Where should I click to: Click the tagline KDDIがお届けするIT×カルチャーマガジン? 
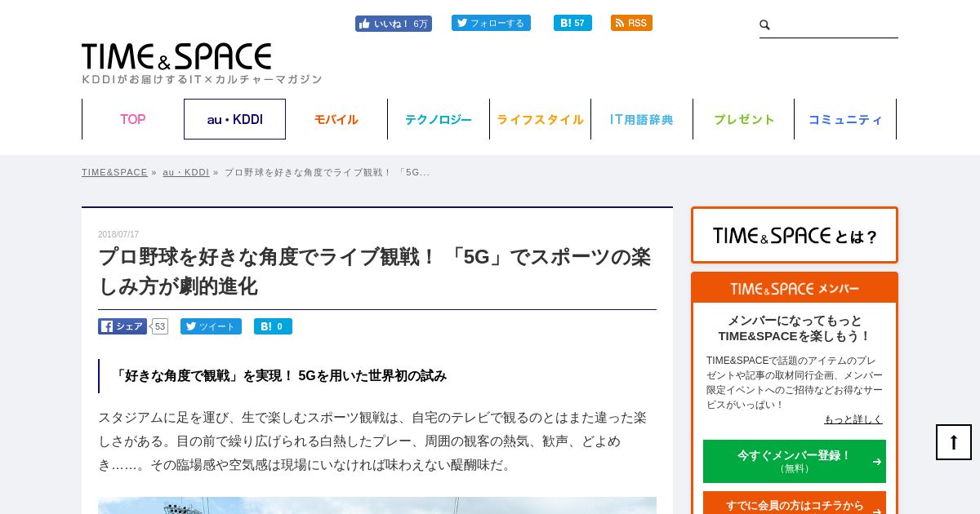coord(202,79)
